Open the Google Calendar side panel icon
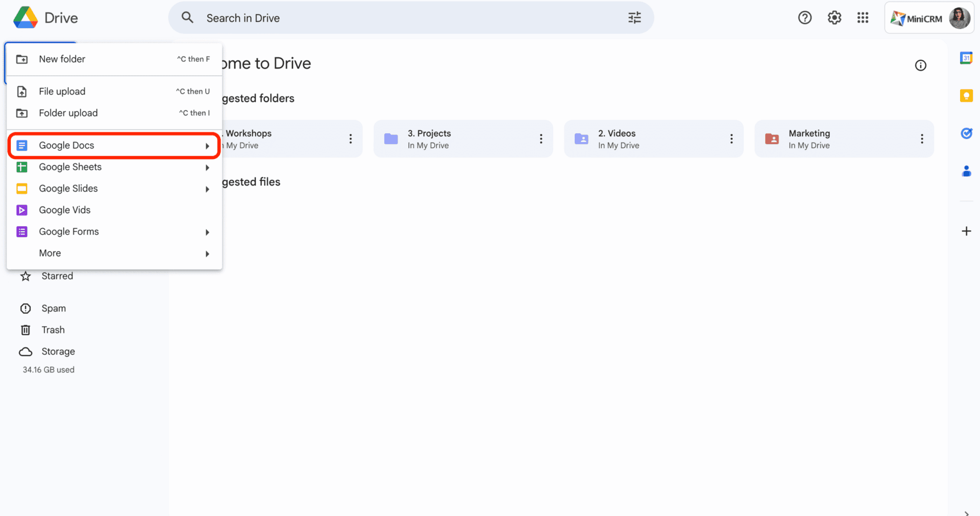980x516 pixels. [x=966, y=58]
